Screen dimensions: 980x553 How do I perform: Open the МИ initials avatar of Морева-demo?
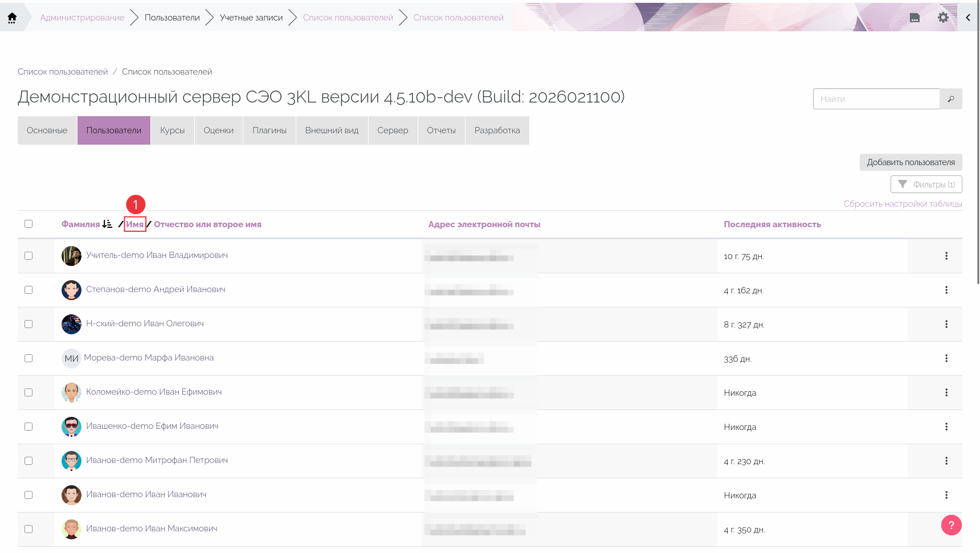tap(71, 358)
